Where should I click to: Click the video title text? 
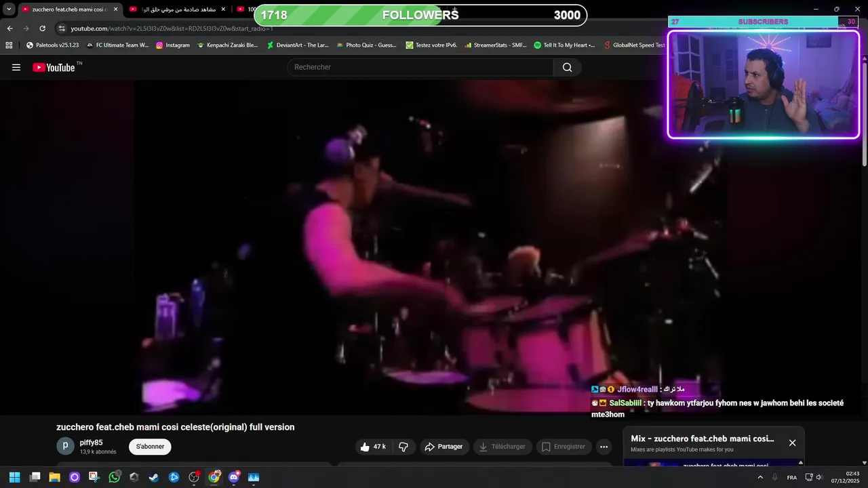(176, 427)
